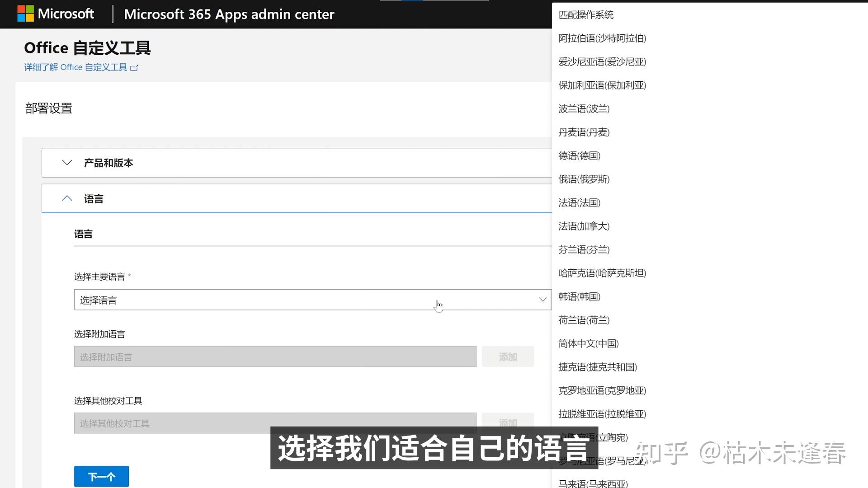The height and width of the screenshot is (488, 868).
Task: Pick 德语(德国) language option
Action: [580, 156]
